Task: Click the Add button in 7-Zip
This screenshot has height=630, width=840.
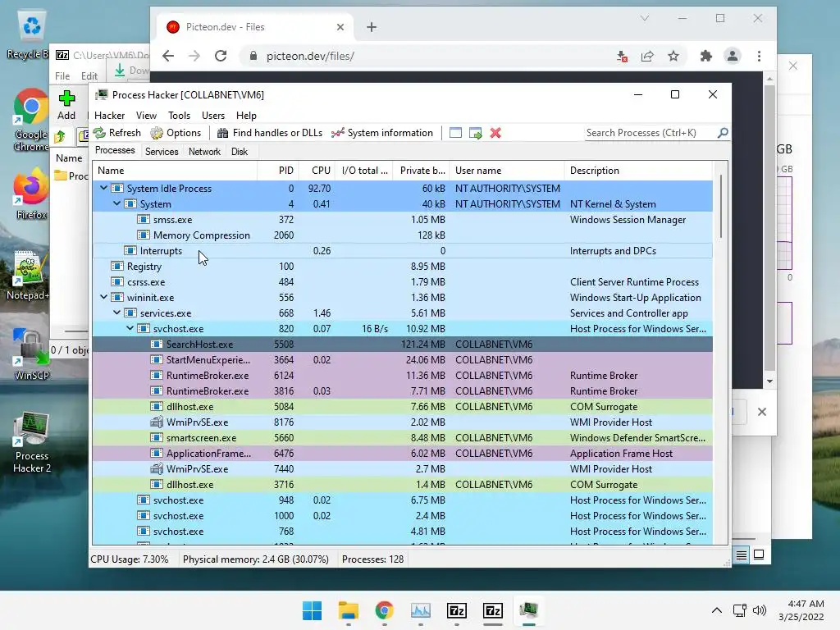Action: [x=66, y=105]
